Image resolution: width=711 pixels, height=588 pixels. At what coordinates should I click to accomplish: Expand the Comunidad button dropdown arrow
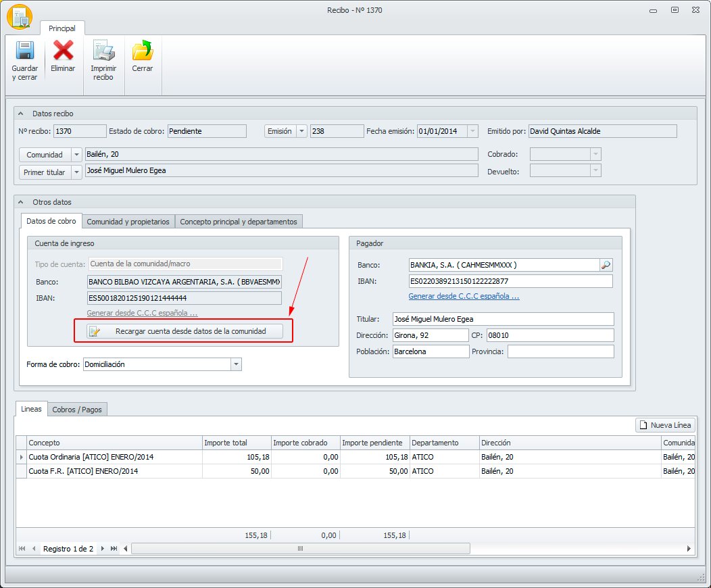(x=76, y=155)
